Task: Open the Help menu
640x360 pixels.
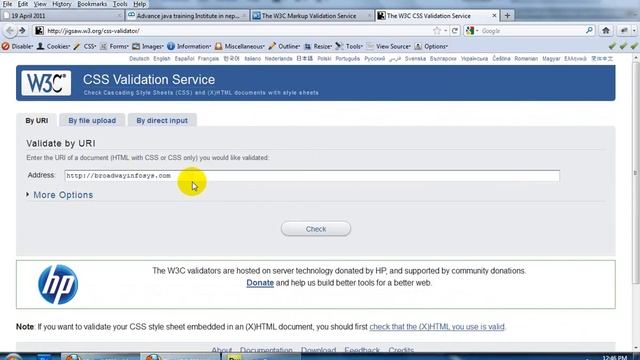Action: pos(140,4)
